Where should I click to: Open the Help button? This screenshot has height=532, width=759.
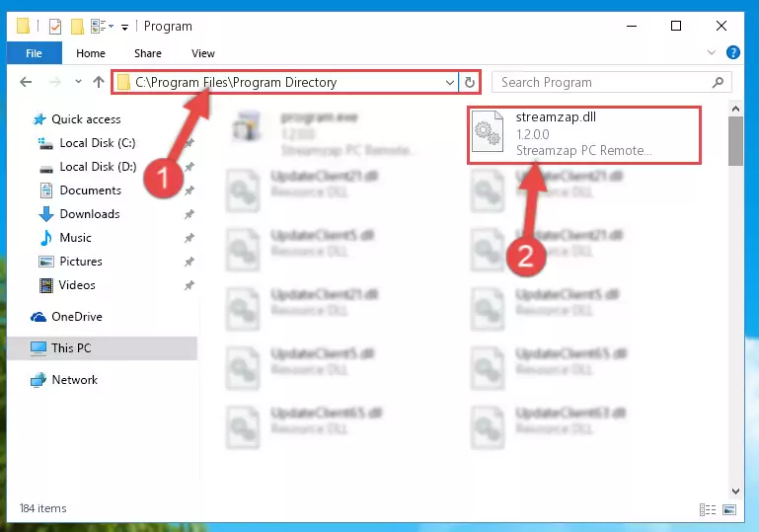[x=733, y=52]
